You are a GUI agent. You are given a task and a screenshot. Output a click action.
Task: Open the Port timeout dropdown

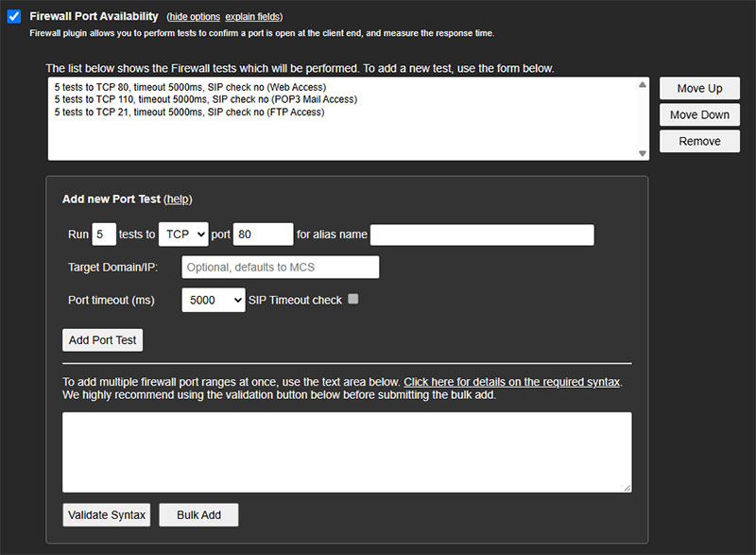(213, 299)
